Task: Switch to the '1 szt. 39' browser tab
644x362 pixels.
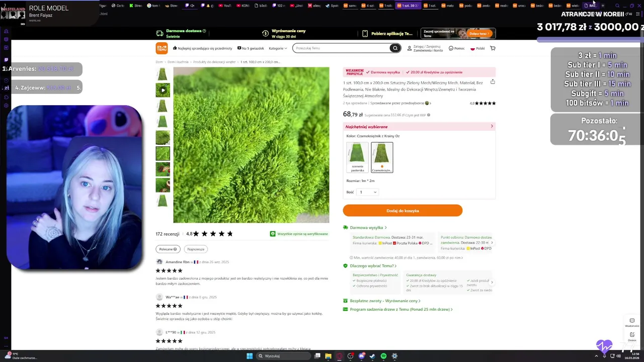Action: [x=408, y=6]
